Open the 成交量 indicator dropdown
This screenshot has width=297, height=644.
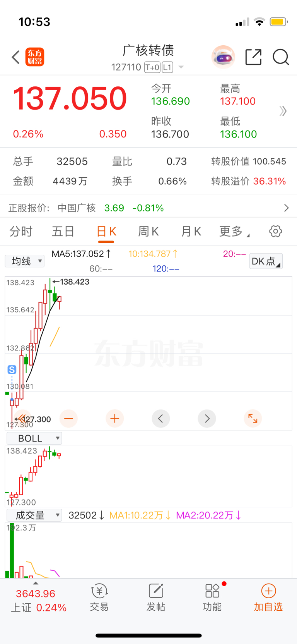(34, 515)
